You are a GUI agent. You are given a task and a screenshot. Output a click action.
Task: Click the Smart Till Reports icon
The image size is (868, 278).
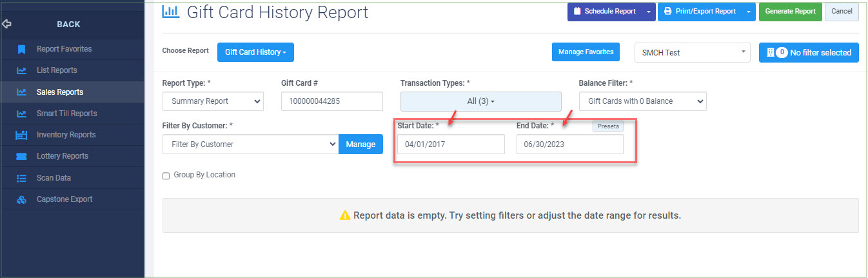point(22,114)
